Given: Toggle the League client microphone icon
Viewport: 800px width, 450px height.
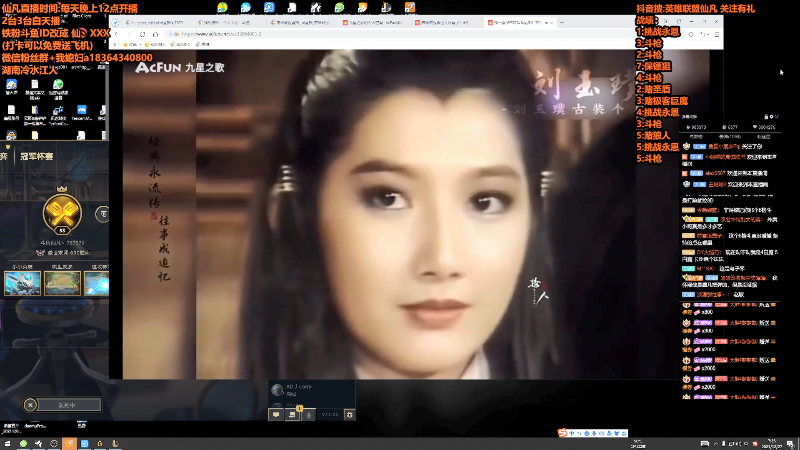Looking at the screenshot, I should coord(309,415).
